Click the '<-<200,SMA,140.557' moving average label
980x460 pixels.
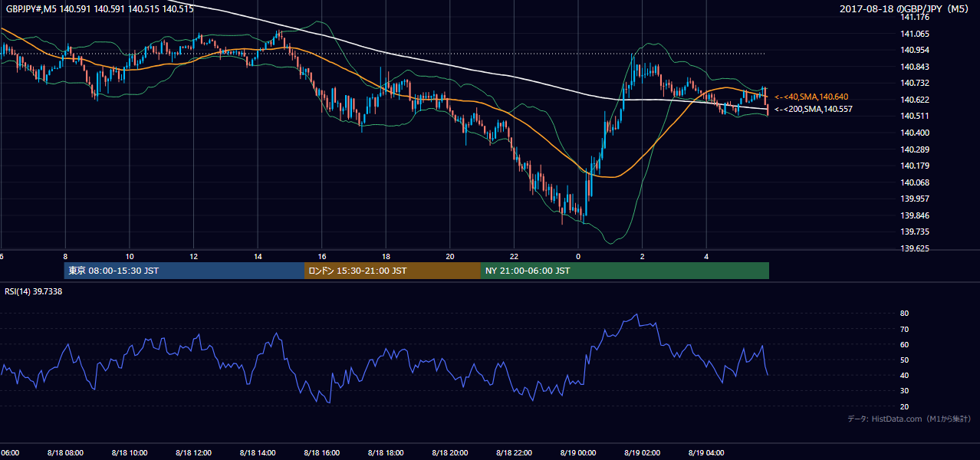point(813,110)
